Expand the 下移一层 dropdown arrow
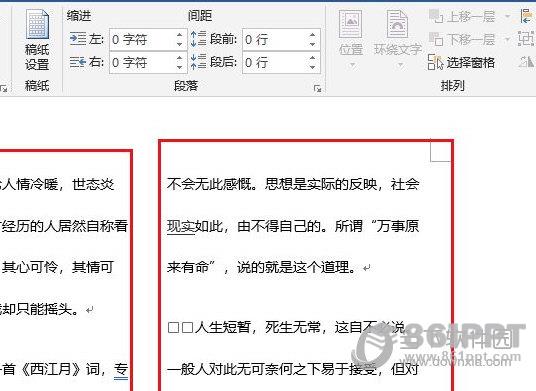 coord(507,40)
